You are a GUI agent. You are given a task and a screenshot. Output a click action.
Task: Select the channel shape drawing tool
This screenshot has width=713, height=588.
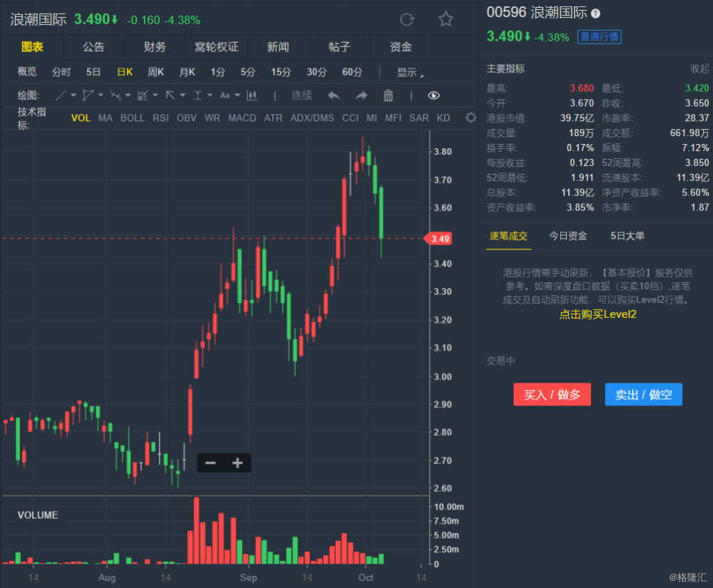click(88, 96)
